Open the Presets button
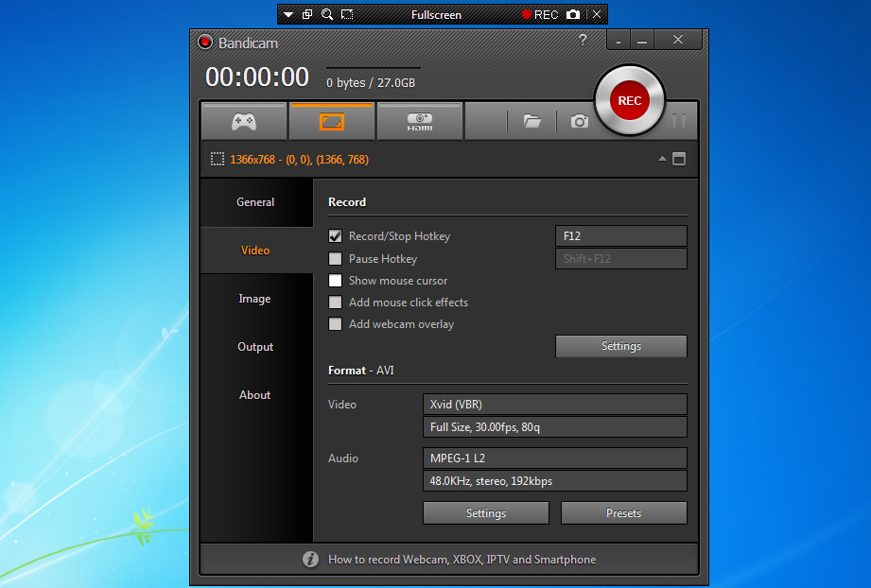 coord(623,513)
